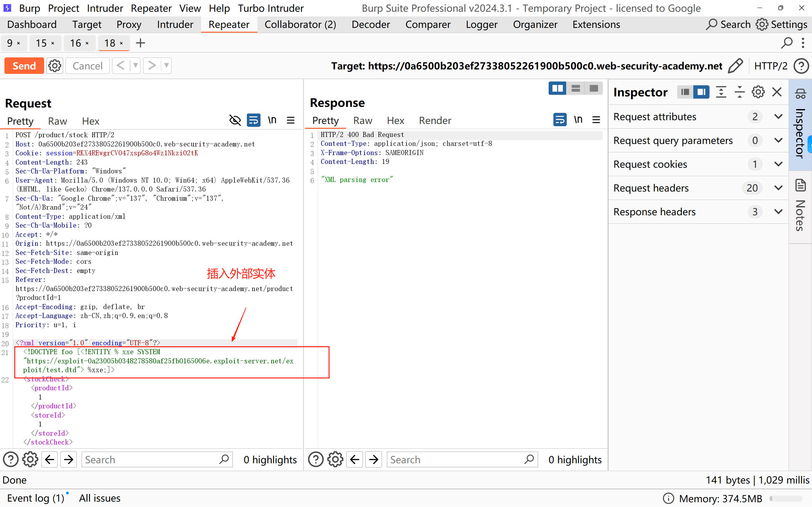Open the Collaborator (2) tab
Viewport: 812px width, 507px height.
pyautogui.click(x=300, y=24)
